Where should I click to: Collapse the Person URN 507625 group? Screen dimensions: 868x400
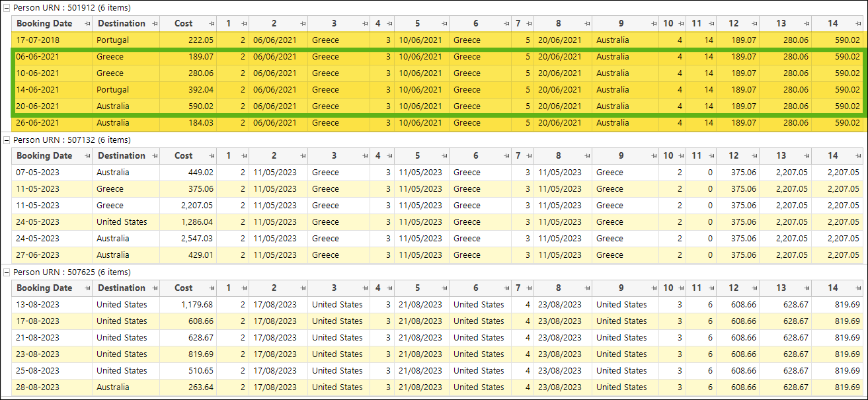(7, 272)
